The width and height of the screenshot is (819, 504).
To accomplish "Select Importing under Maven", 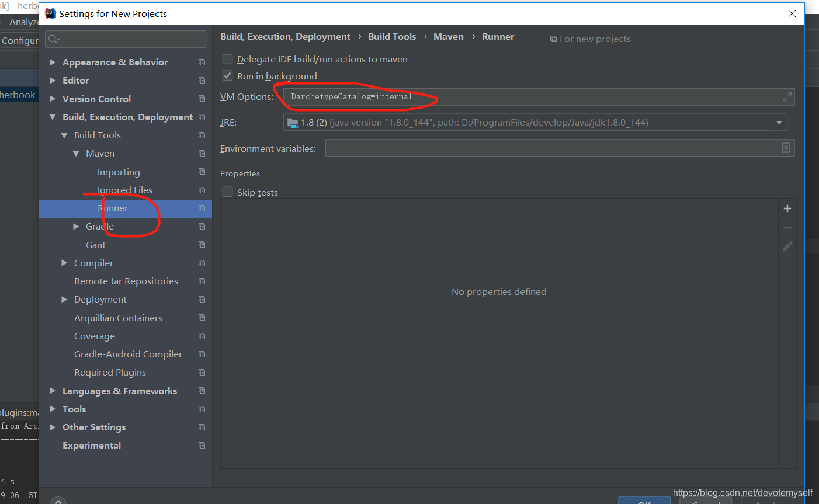I will (119, 172).
